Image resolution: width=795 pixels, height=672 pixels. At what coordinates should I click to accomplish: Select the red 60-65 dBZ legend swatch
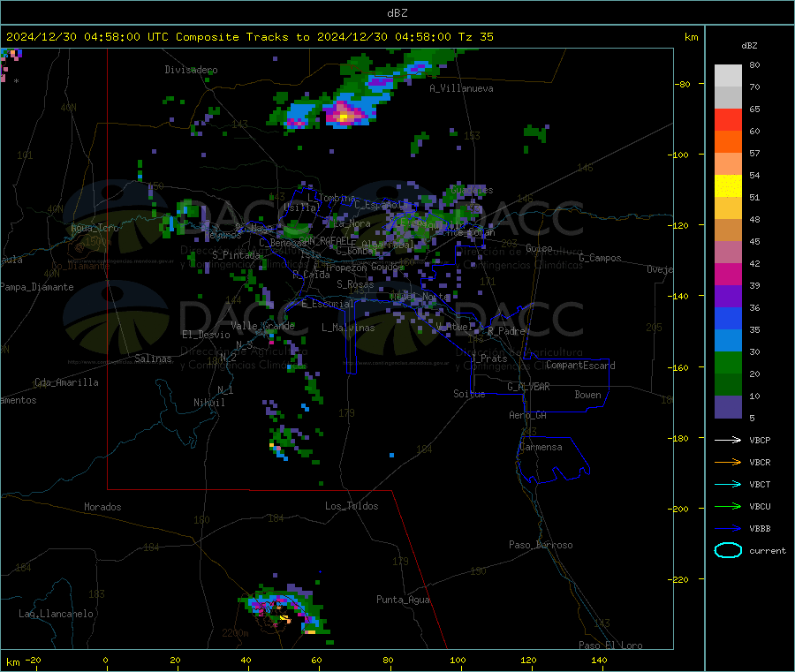pyautogui.click(x=728, y=119)
